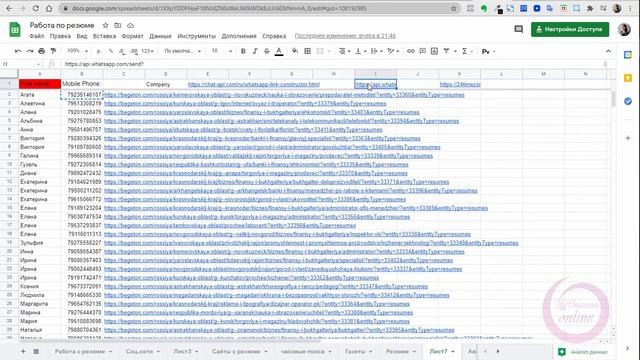Click the formula bar input
The image size is (640, 360).
coord(333,64)
